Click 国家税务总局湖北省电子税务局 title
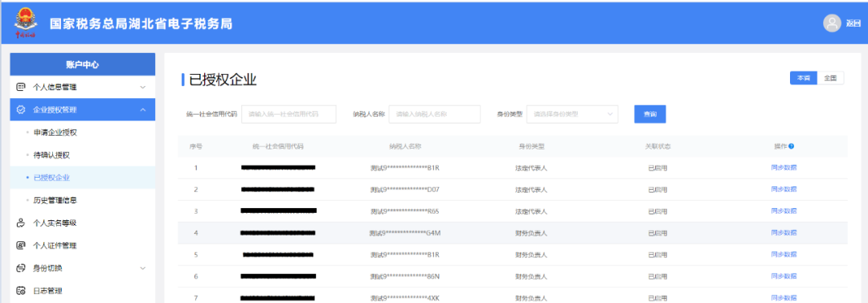This screenshot has width=868, height=303. [x=141, y=24]
